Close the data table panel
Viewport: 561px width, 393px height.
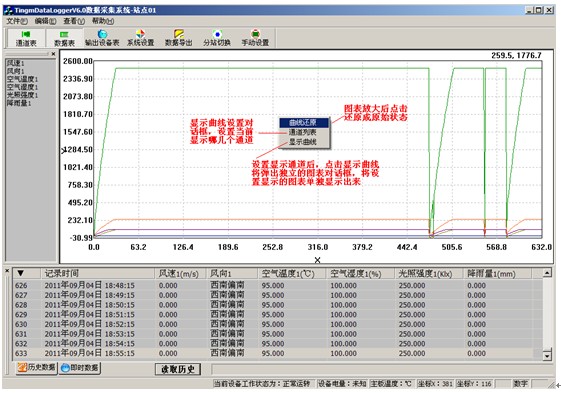click(x=7, y=271)
